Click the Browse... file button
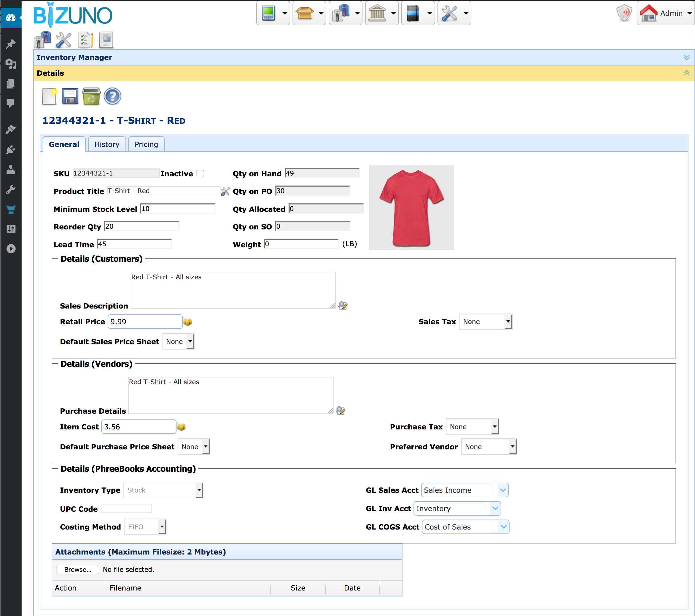 click(x=78, y=569)
